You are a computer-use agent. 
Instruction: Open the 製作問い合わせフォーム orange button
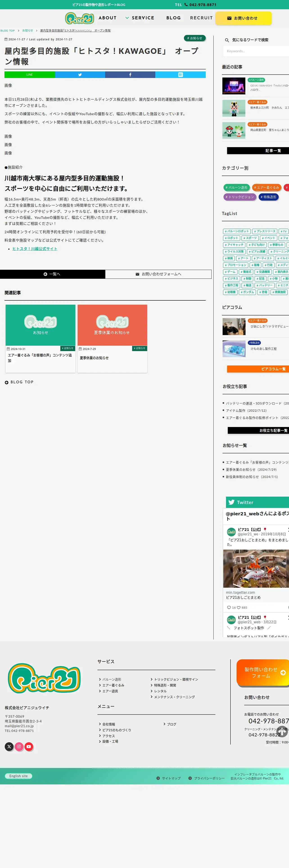263,673
